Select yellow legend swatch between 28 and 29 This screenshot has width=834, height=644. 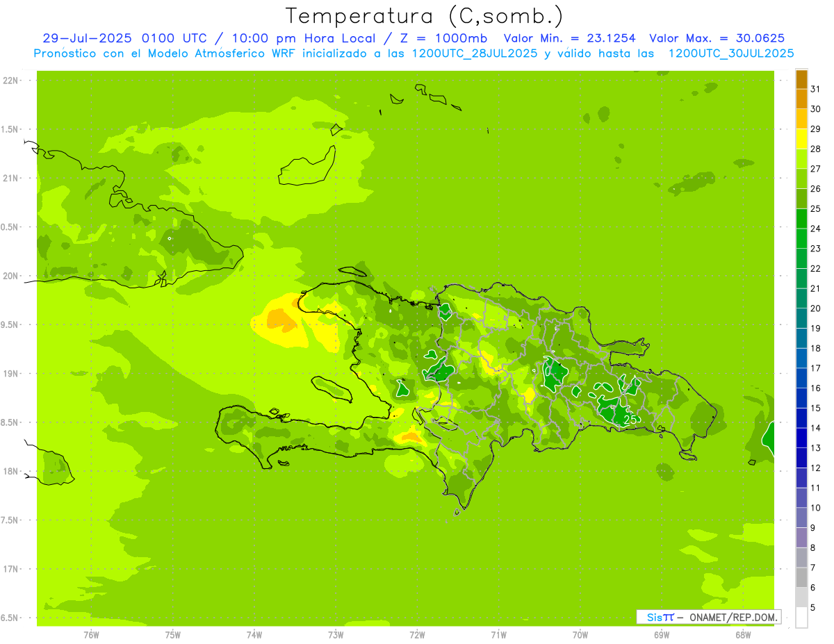[x=802, y=139]
